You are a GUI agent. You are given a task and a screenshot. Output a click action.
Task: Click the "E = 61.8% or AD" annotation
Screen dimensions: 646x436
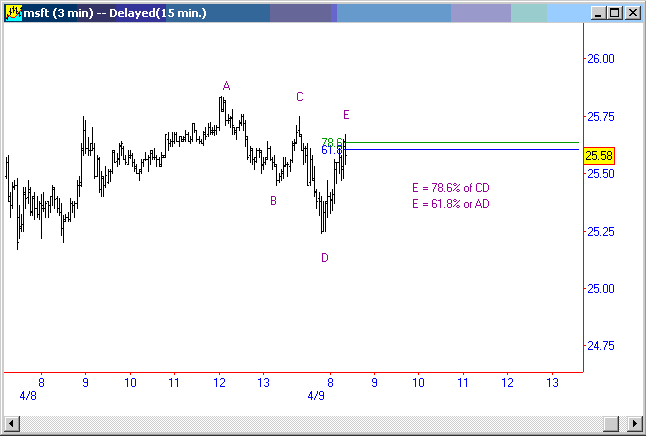tap(450, 204)
